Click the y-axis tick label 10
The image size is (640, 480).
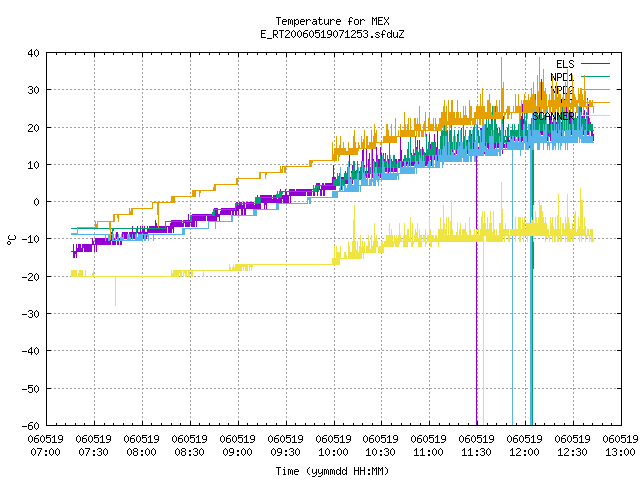click(33, 165)
